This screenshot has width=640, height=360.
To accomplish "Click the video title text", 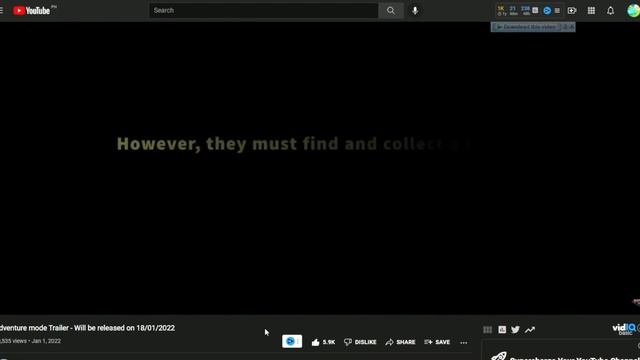I will tap(87, 328).
